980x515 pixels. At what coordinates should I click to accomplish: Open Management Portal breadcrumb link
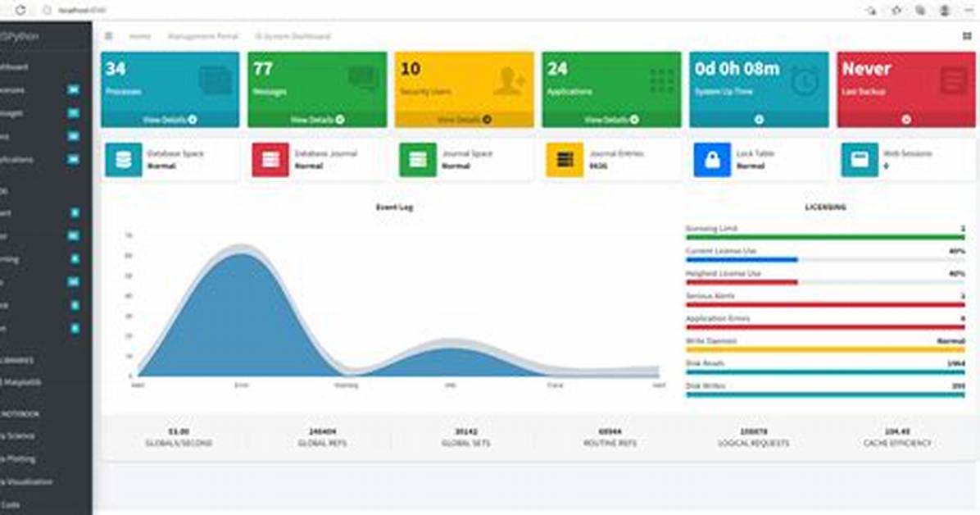pyautogui.click(x=203, y=36)
